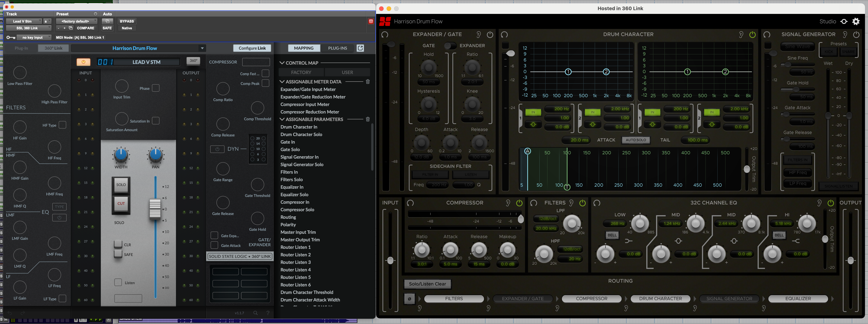868x324 pixels.
Task: Click the COMPRESSOR routing block
Action: coord(591,298)
